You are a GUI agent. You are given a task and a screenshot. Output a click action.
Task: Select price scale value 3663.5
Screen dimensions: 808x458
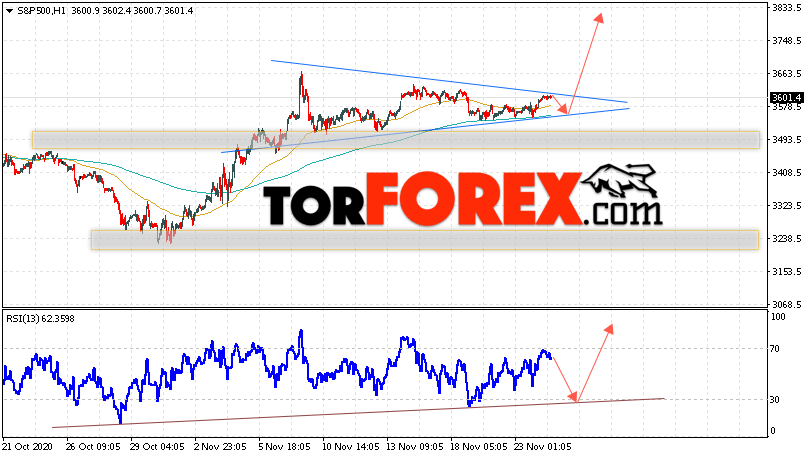click(x=787, y=74)
